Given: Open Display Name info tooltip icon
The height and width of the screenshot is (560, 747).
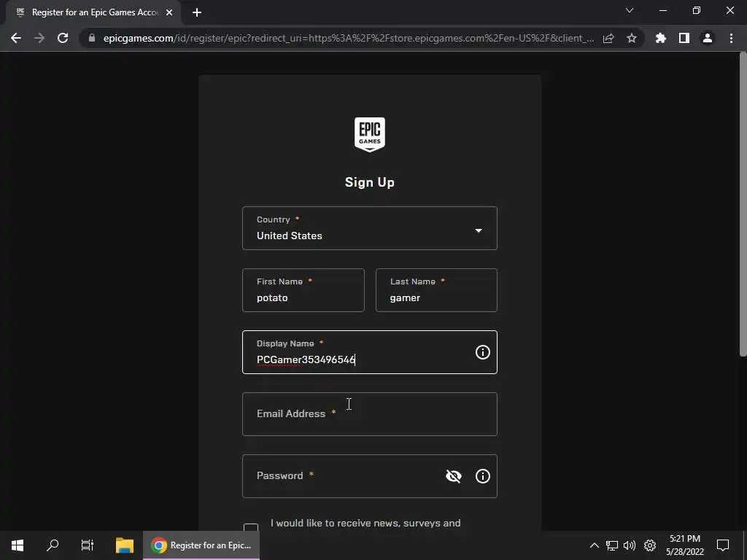Looking at the screenshot, I should [x=483, y=352].
